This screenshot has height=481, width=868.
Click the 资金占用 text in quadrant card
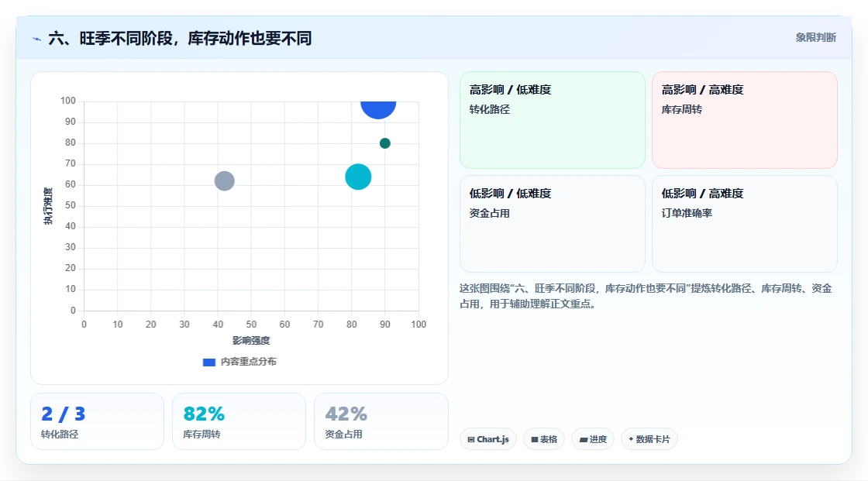coord(489,213)
